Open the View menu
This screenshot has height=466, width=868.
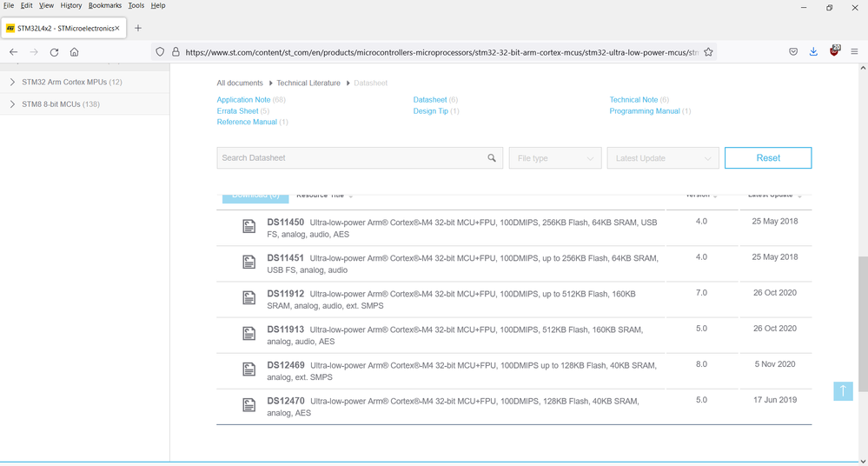[46, 5]
